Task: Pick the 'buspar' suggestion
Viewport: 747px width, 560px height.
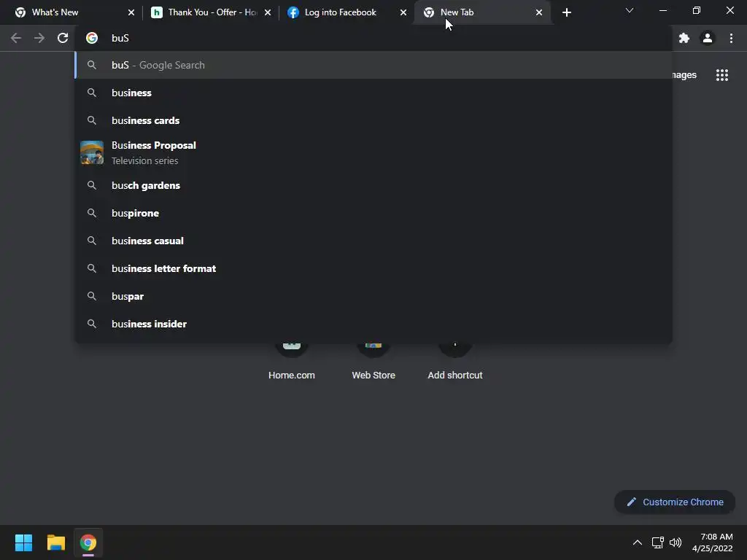Action: 374,296
